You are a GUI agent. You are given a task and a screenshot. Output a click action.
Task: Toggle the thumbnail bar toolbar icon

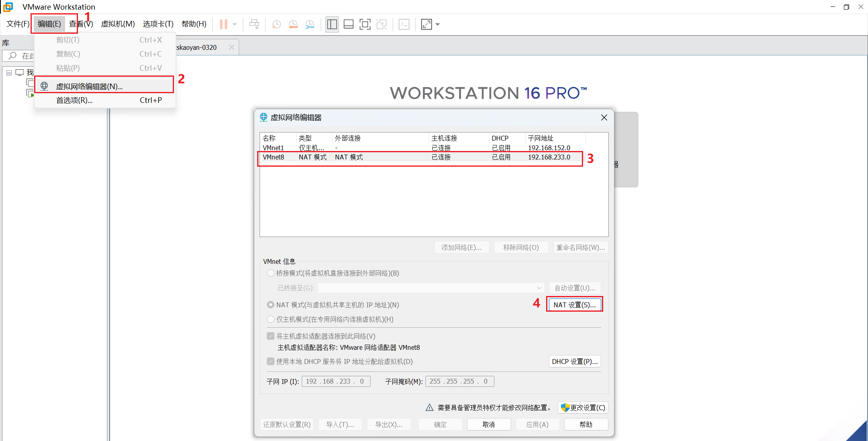(x=348, y=24)
